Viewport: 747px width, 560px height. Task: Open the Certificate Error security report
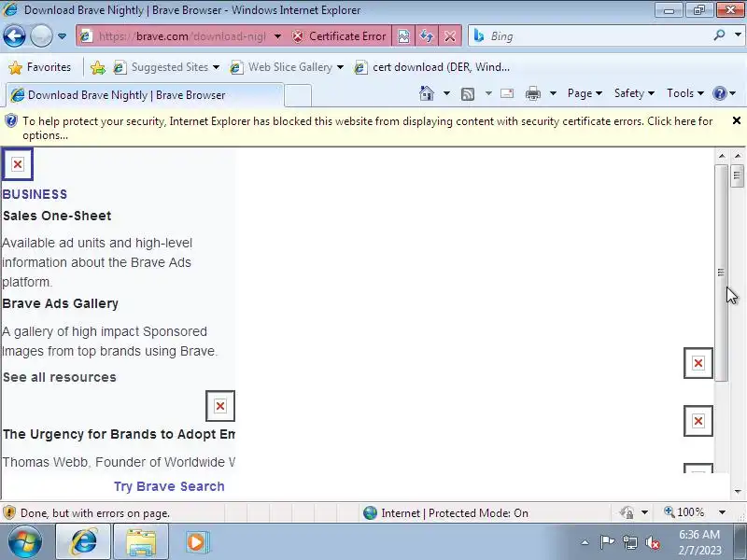pos(339,36)
